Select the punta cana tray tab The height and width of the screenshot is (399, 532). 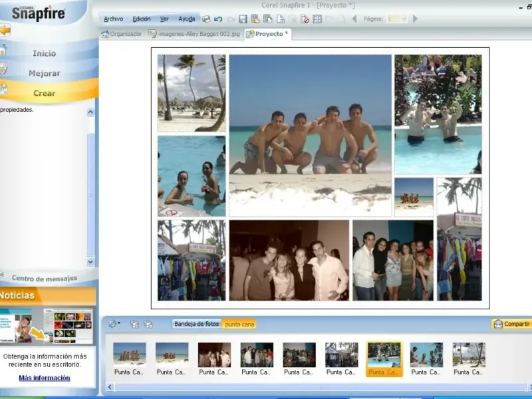tap(239, 324)
